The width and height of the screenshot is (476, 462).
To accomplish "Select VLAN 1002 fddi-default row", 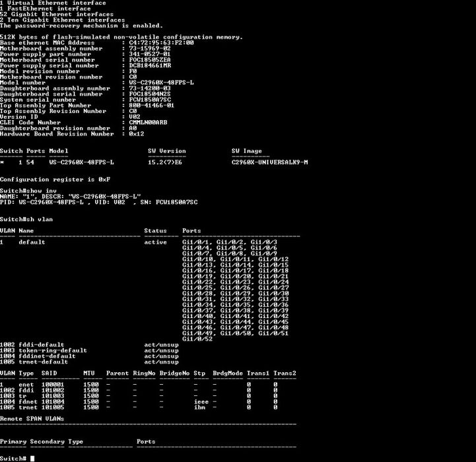I will pos(89,345).
